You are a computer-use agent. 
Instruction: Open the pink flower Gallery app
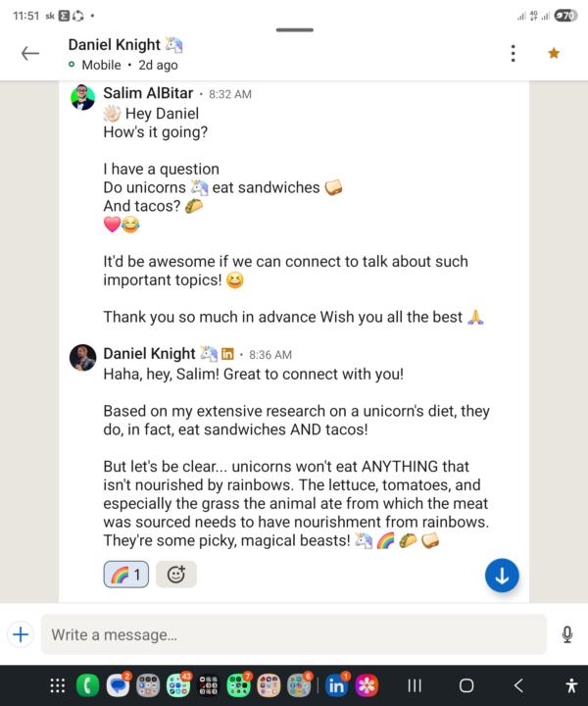coord(367,685)
